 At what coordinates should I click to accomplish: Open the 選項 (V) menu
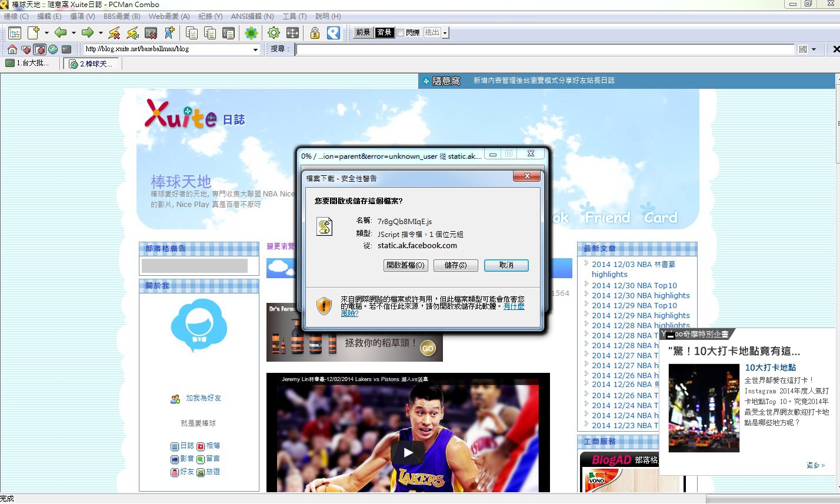(x=82, y=16)
